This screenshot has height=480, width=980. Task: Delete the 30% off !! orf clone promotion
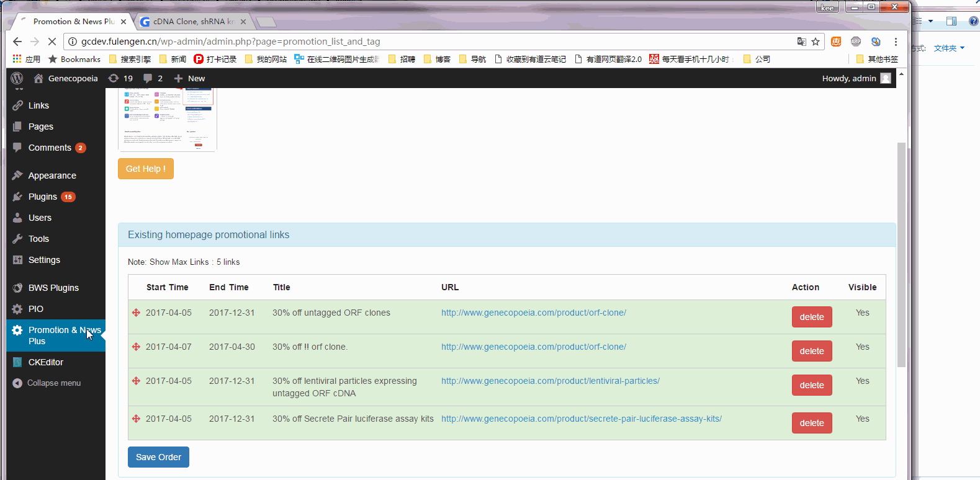point(812,351)
